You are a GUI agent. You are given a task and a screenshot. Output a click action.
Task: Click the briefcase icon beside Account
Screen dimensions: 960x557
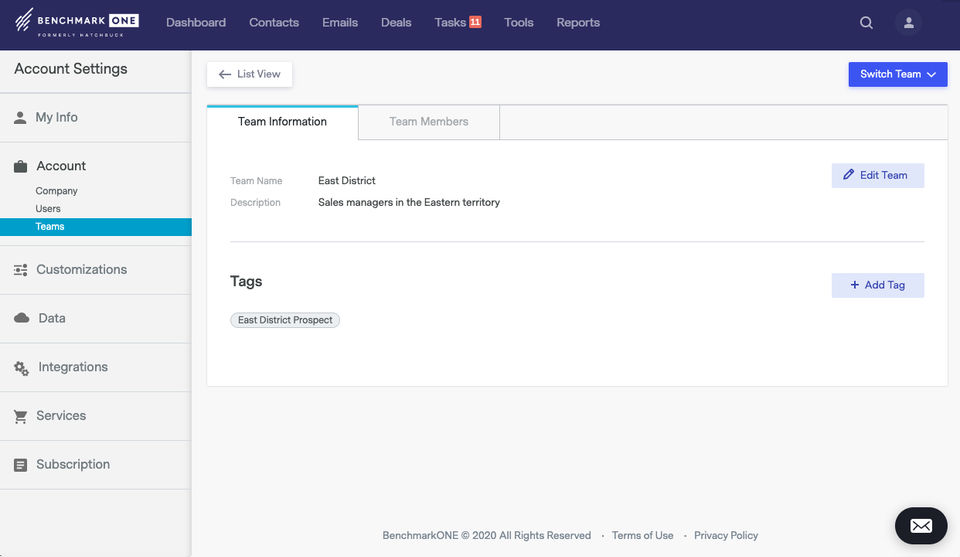(x=20, y=166)
